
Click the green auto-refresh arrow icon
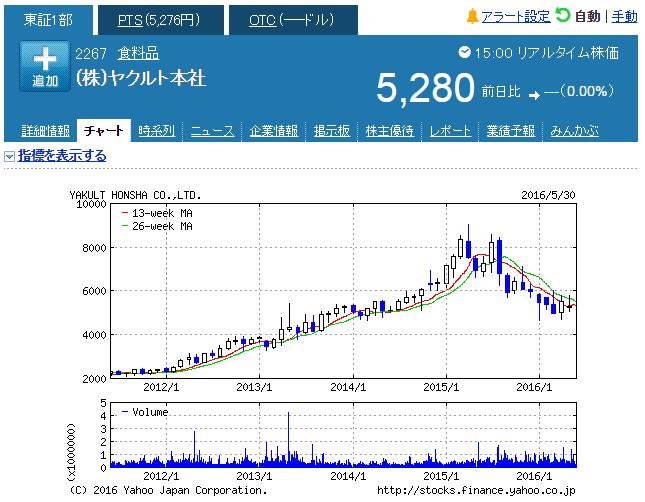pos(563,16)
